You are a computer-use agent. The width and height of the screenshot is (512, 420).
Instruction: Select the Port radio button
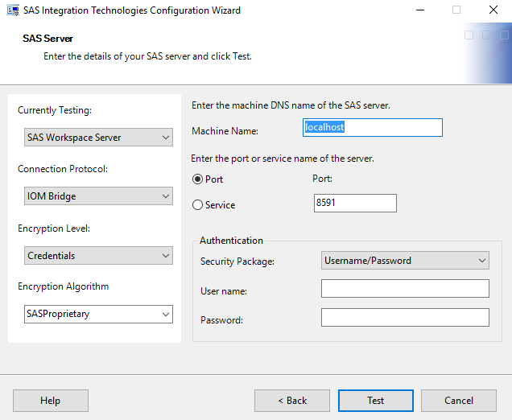tap(197, 179)
